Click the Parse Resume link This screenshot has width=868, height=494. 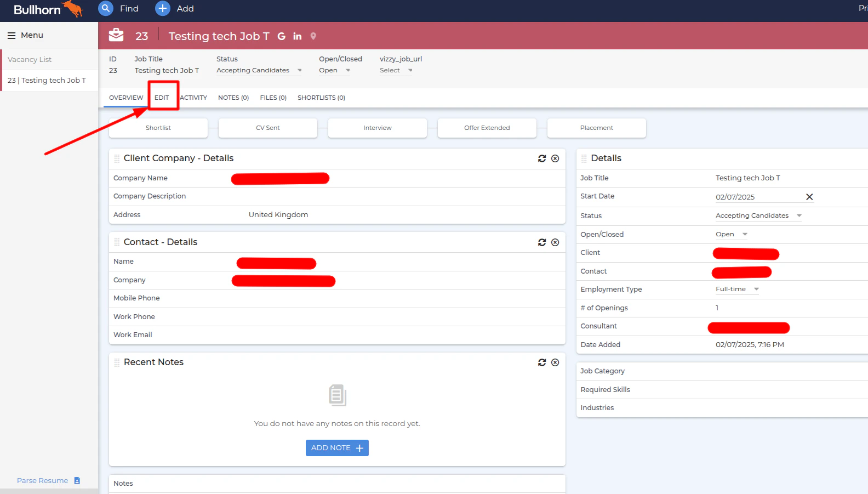(x=43, y=481)
